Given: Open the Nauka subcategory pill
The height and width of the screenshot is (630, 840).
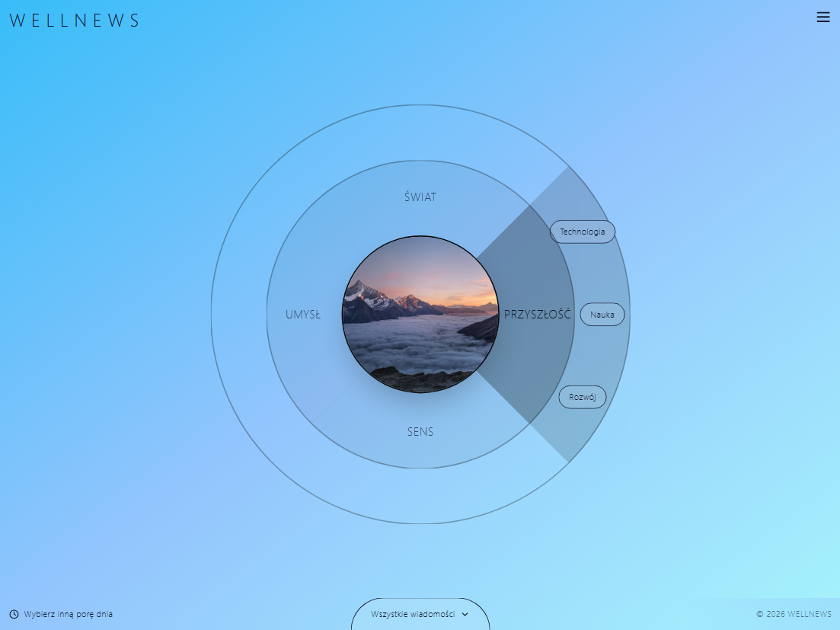Looking at the screenshot, I should pos(602,315).
